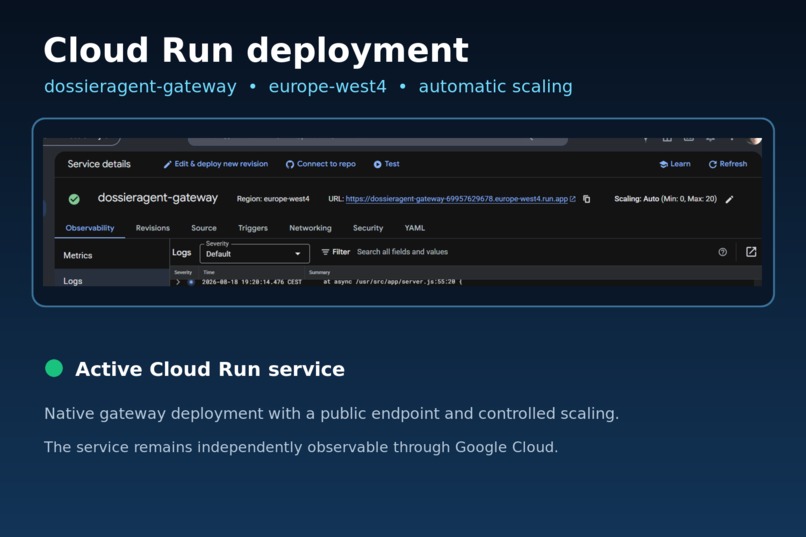Click the dossieragent-gateway service name
The image size is (806, 537).
click(158, 198)
